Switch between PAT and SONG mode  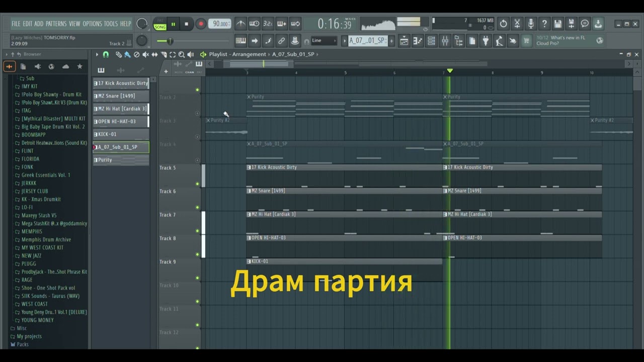click(x=160, y=24)
